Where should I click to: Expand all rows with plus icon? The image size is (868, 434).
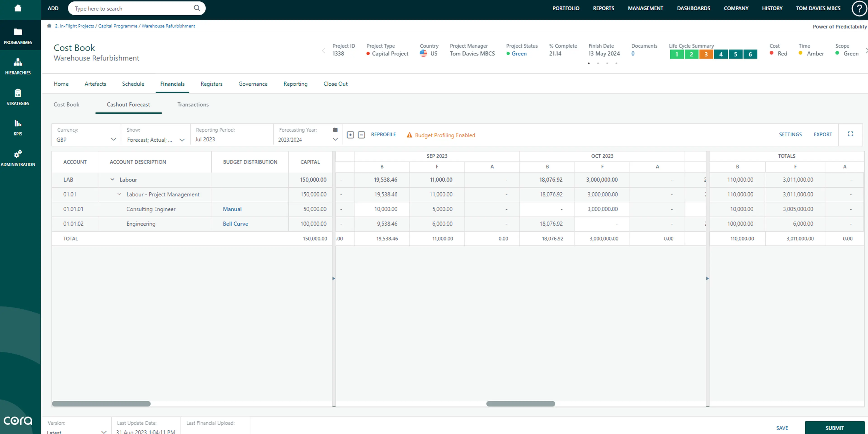[350, 135]
